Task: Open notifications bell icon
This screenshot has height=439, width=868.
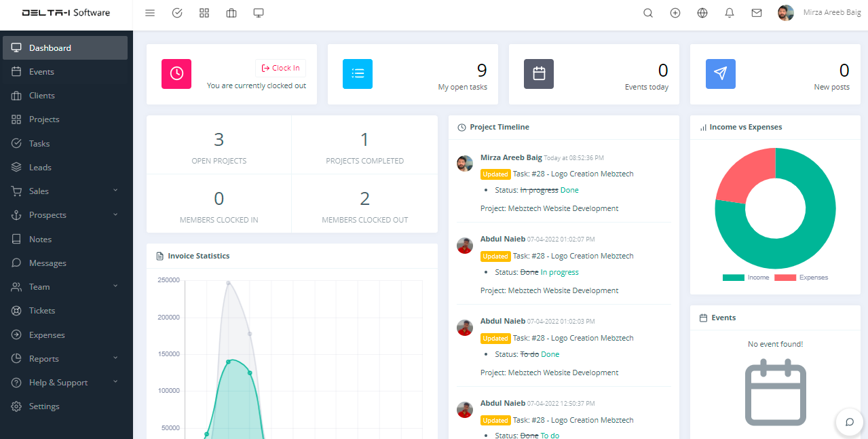Action: (x=730, y=13)
